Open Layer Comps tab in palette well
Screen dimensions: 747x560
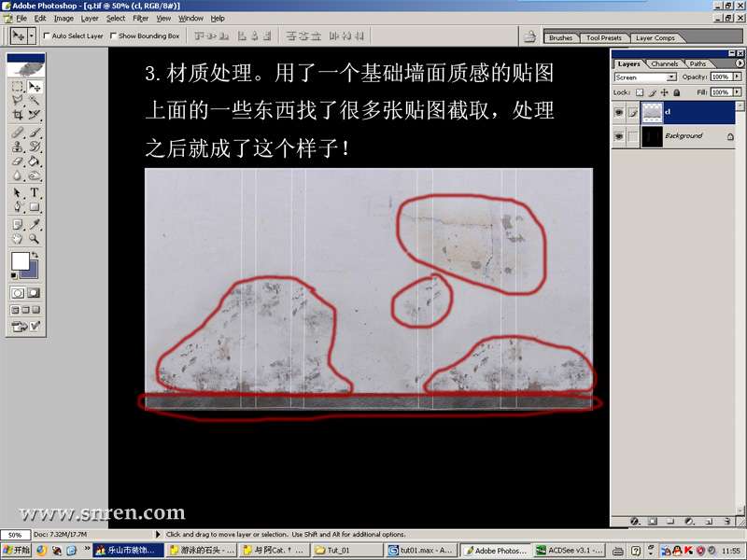coord(655,37)
